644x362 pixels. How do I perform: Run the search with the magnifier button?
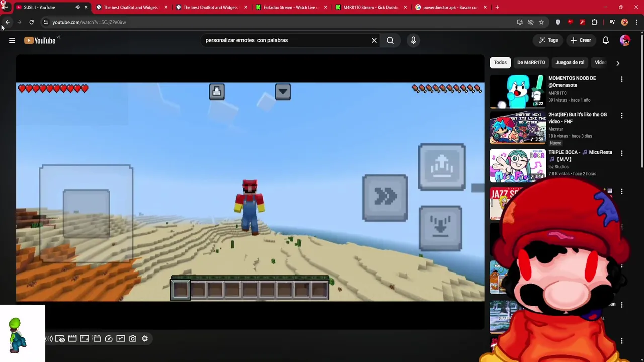[390, 40]
